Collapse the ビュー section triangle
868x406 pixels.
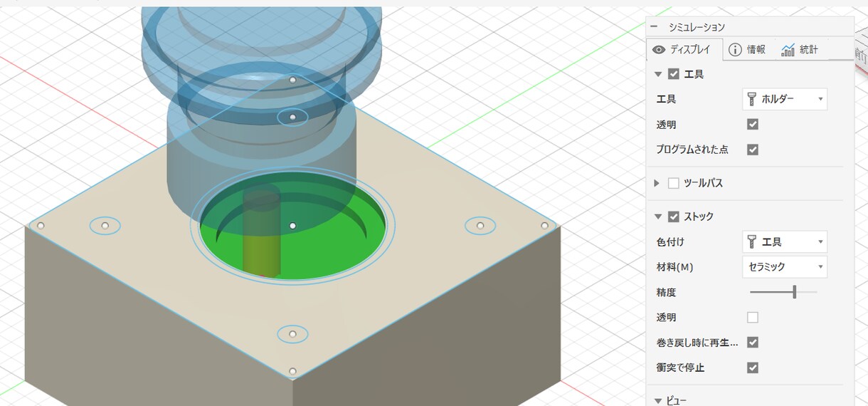(658, 400)
